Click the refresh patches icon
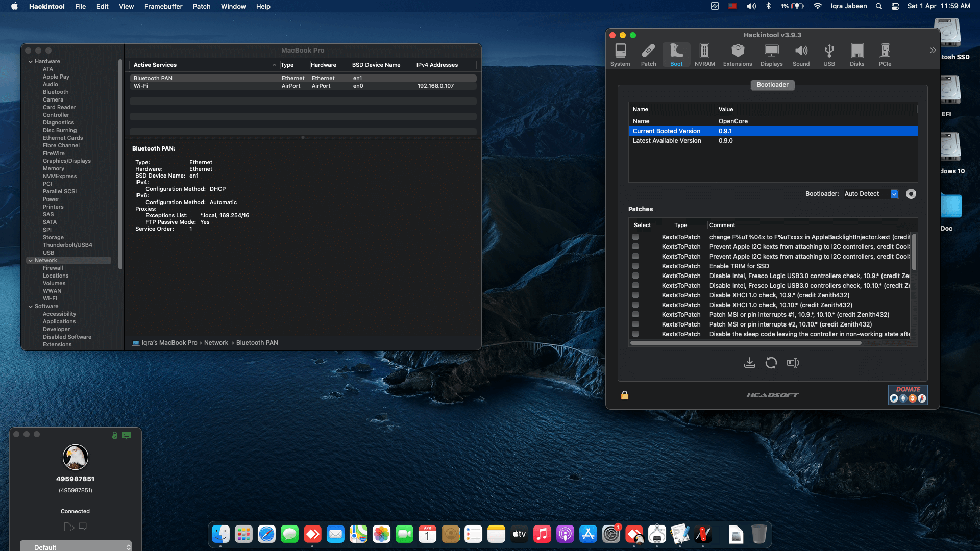Screen dimensions: 980x551 click(771, 362)
